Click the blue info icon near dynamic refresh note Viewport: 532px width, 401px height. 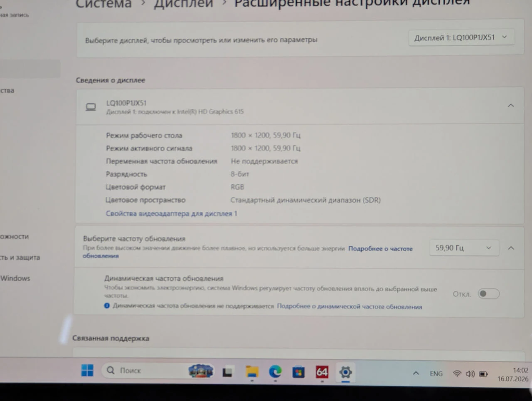coord(107,305)
